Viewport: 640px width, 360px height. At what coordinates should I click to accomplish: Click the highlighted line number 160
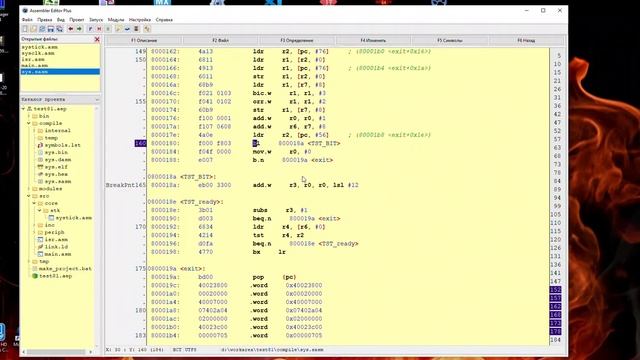click(140, 143)
